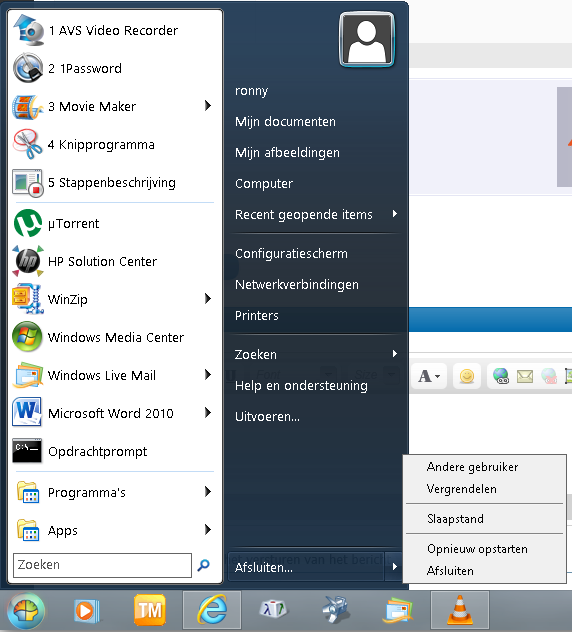The image size is (572, 632).
Task: Open Programma's folder icon
Action: click(x=28, y=492)
